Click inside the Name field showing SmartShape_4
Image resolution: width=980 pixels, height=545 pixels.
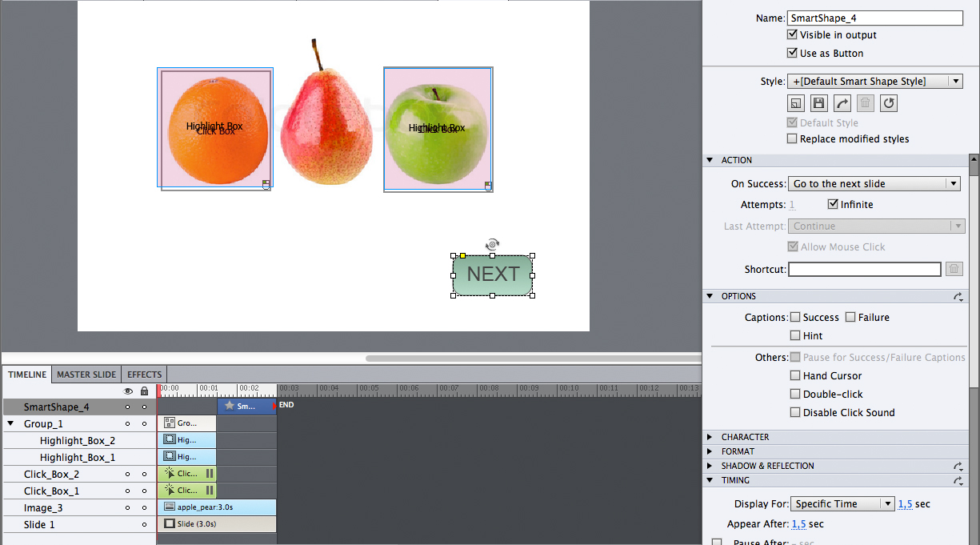[x=874, y=18]
